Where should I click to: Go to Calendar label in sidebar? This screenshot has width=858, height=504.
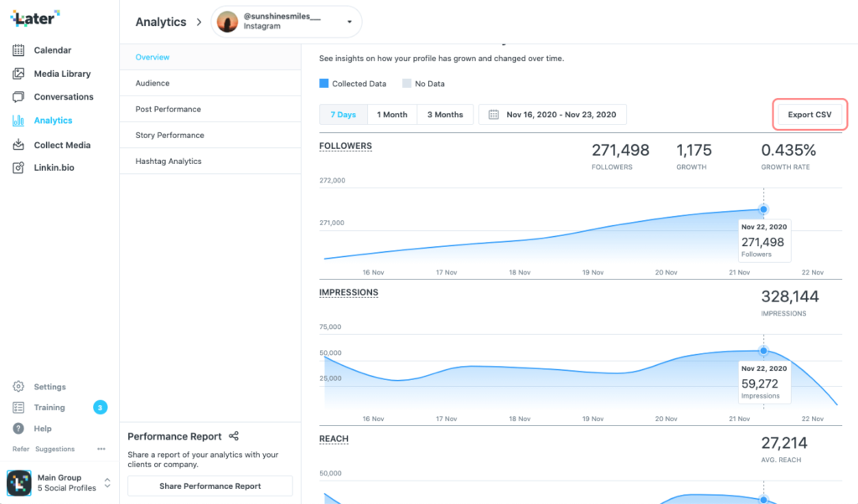tap(53, 50)
